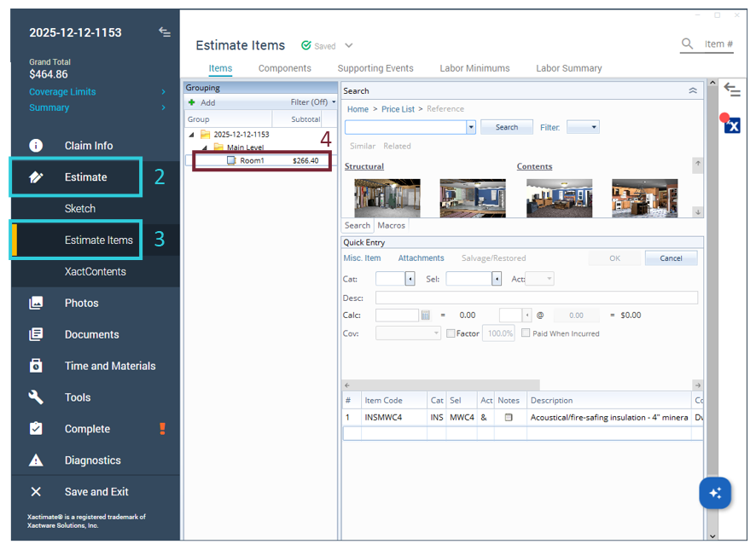Select the first Structural category thumbnail

coord(387,198)
